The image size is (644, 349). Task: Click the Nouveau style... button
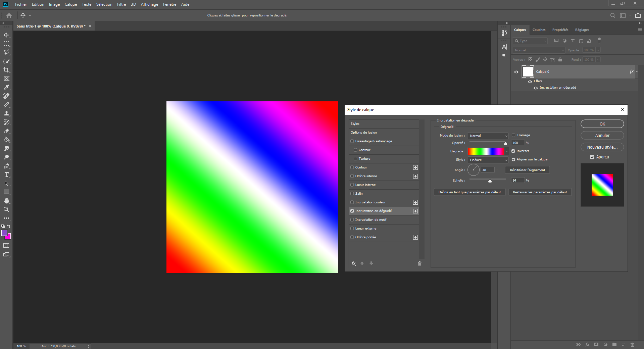602,147
